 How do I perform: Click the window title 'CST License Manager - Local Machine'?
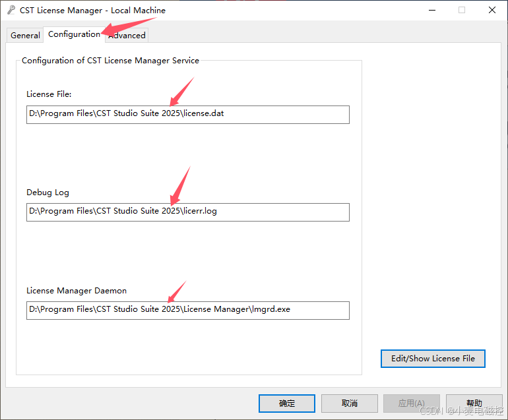[x=92, y=11]
